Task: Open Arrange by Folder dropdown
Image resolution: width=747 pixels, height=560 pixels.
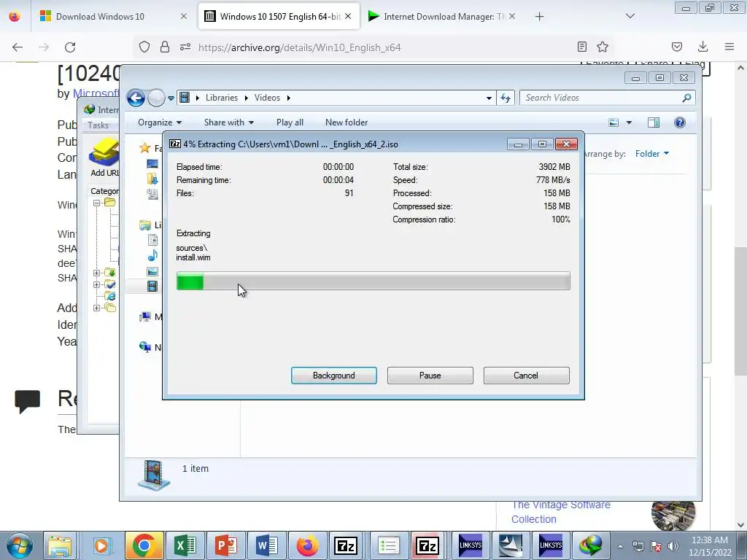Action: 652,154
